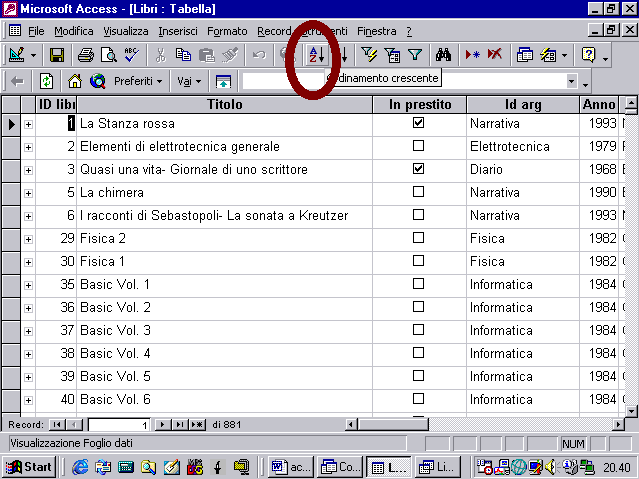Open the File menu
This screenshot has width=639, height=479.
click(36, 31)
